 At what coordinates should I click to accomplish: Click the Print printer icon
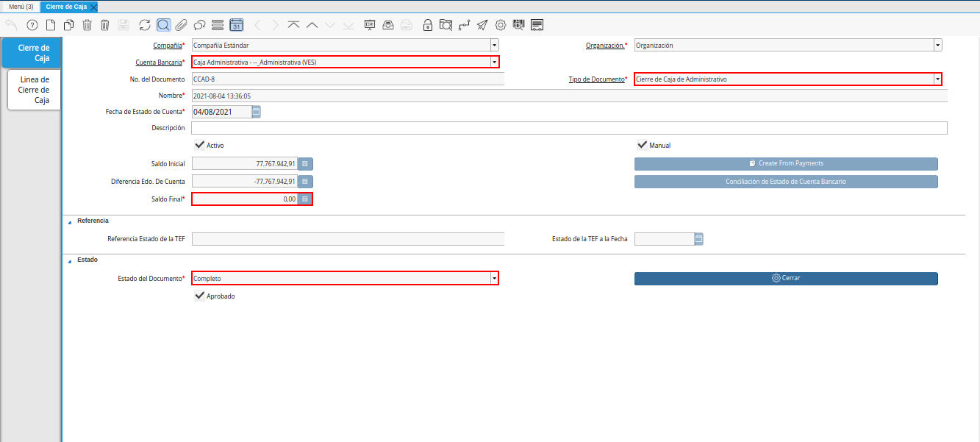coord(406,25)
